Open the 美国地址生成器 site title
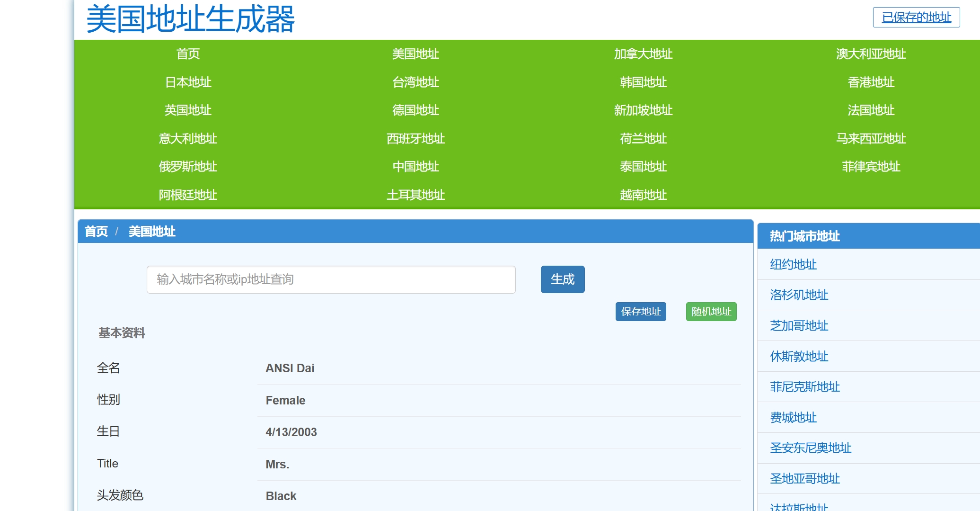Screen dimensions: 980x511 pyautogui.click(x=190, y=19)
